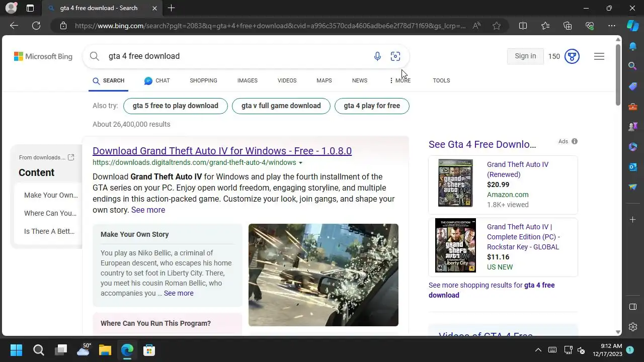Open sidebar Games chess icon
The height and width of the screenshot is (362, 644).
click(633, 126)
